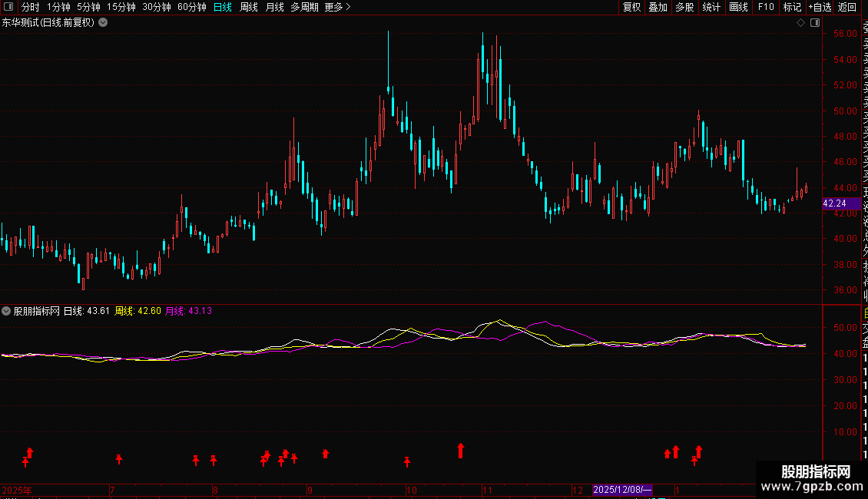Select the 1分钟 period tab

(58, 7)
